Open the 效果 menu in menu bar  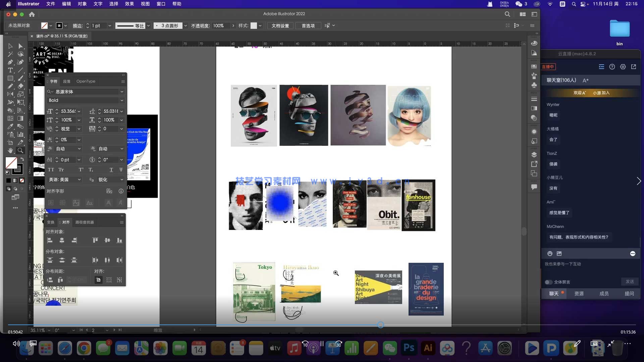[129, 4]
